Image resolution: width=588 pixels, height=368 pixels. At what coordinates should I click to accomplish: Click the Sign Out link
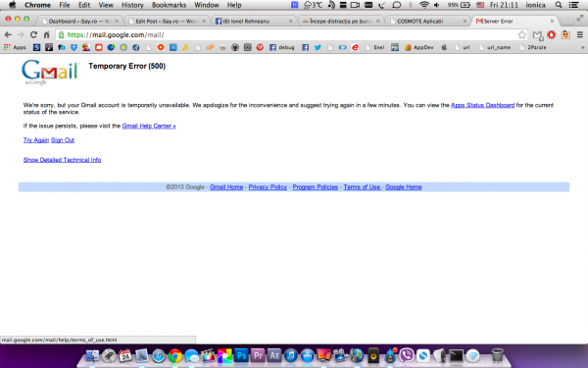tap(63, 140)
